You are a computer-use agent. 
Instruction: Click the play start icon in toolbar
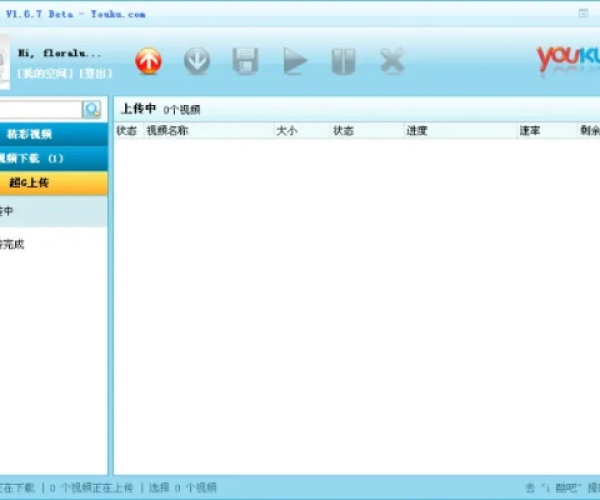point(295,61)
